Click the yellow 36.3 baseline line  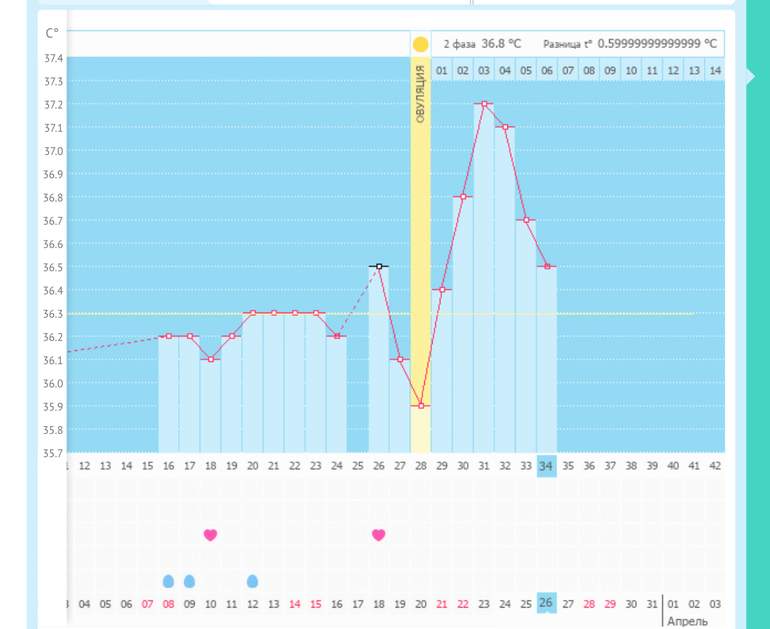pyautogui.click(x=600, y=314)
